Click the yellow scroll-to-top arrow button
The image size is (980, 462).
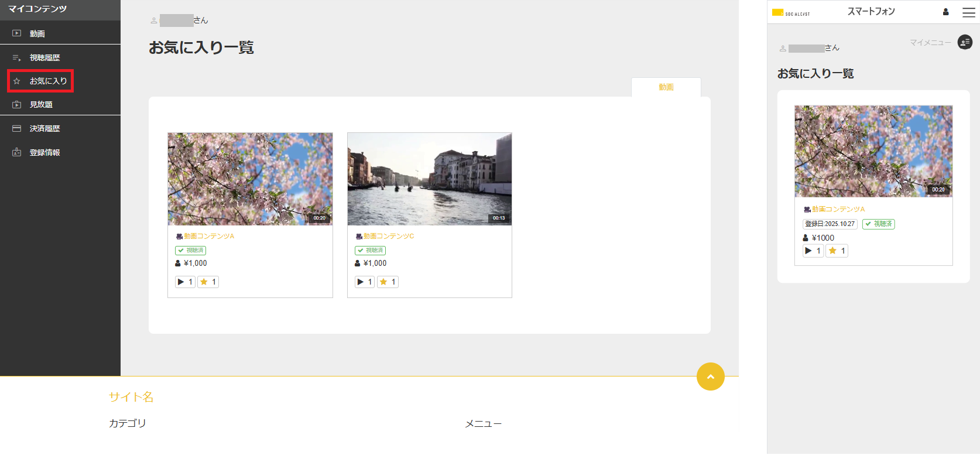pyautogui.click(x=710, y=377)
